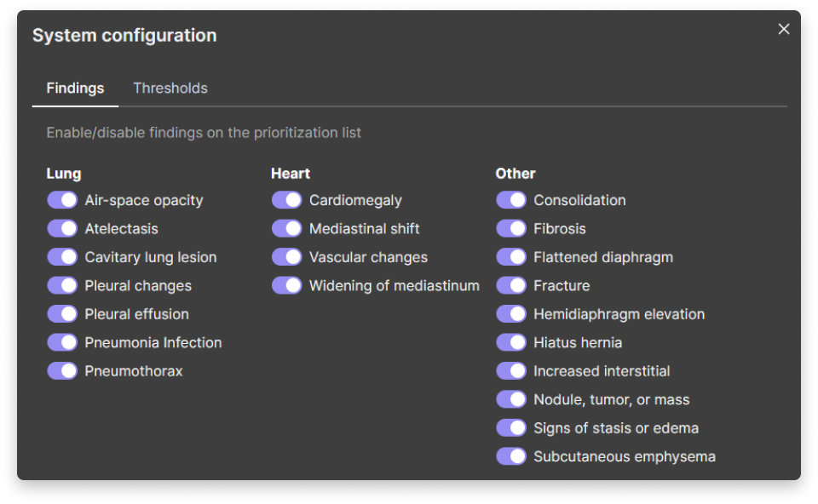Disable the Pneumothorax finding
This screenshot has width=818, height=504.
pos(62,371)
